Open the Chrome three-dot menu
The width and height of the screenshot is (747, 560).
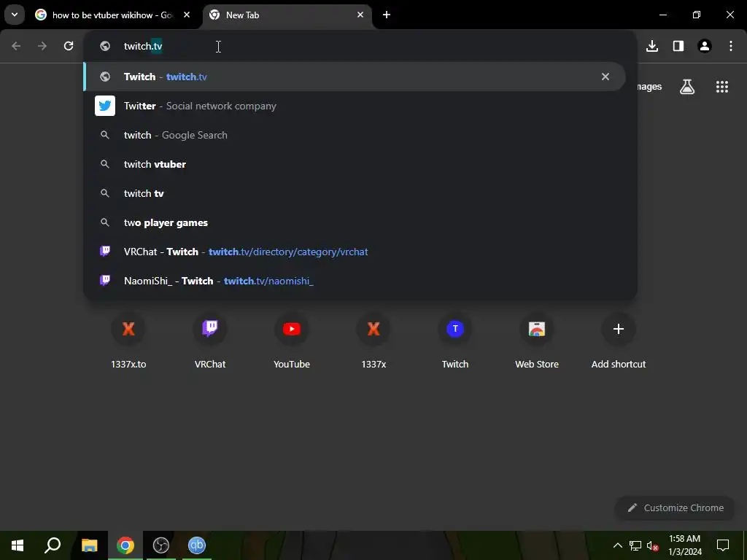[731, 46]
